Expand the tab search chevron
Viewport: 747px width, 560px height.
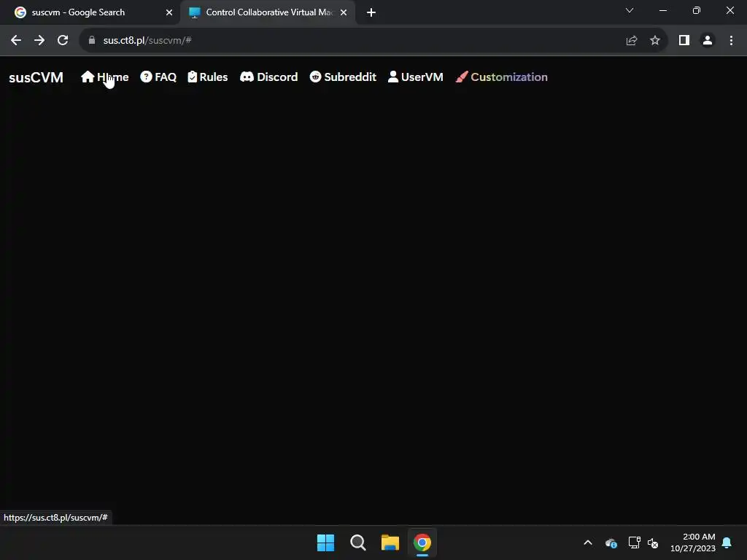click(630, 10)
